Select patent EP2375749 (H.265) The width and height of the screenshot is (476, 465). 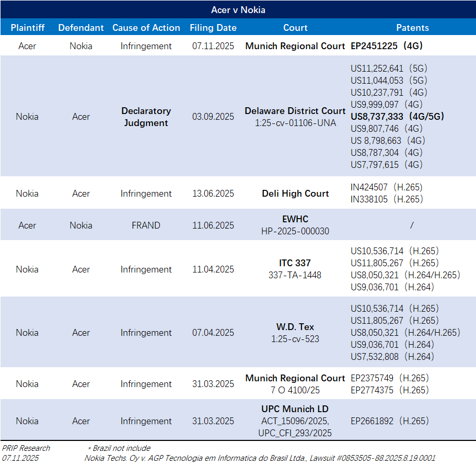389,378
